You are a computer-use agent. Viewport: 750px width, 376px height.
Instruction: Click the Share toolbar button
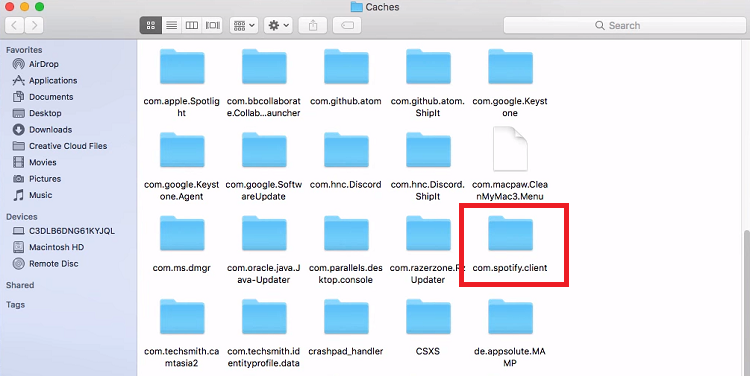click(313, 25)
